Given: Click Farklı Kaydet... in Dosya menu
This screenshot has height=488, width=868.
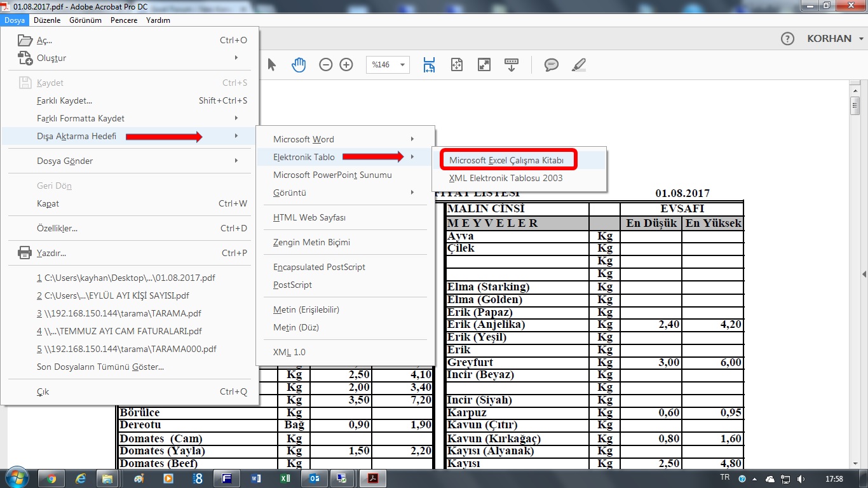Looking at the screenshot, I should click(x=130, y=100).
